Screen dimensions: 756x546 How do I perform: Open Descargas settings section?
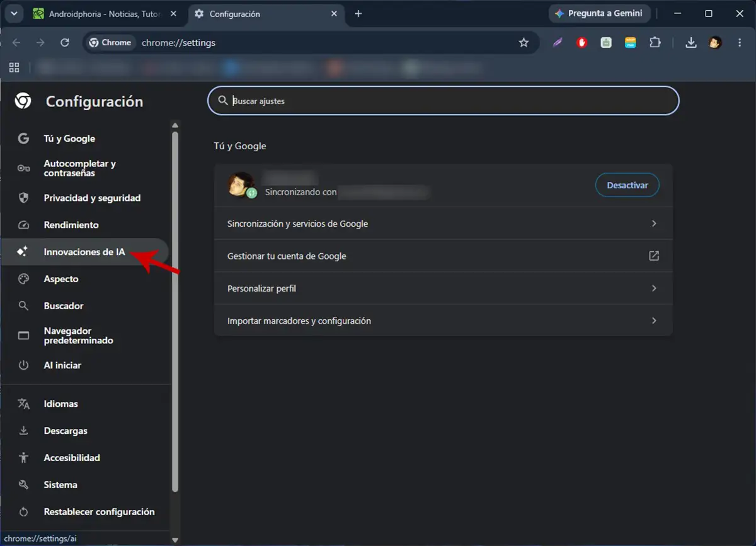(x=85, y=431)
